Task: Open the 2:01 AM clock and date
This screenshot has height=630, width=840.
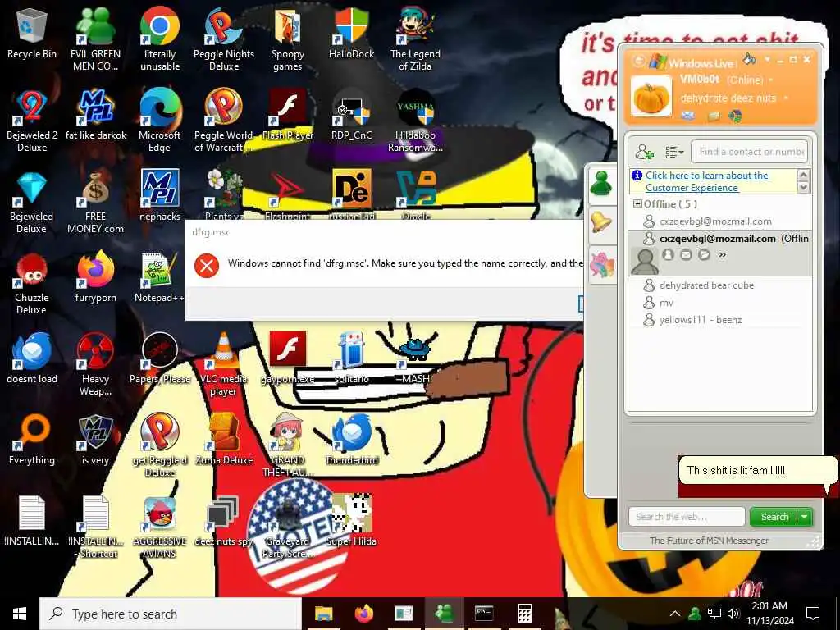Action: pyautogui.click(x=770, y=614)
